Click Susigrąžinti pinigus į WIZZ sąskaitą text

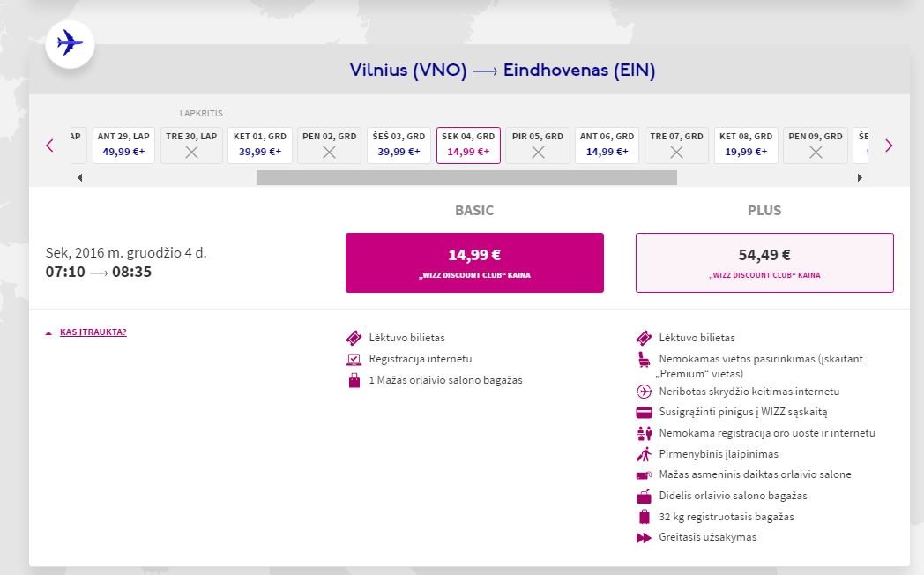tap(743, 412)
